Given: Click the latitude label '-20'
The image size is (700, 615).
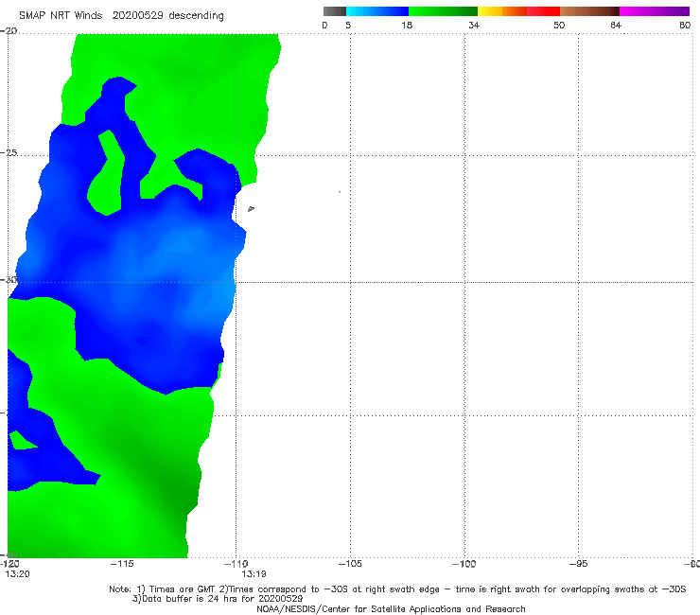Looking at the screenshot, I should tap(9, 31).
